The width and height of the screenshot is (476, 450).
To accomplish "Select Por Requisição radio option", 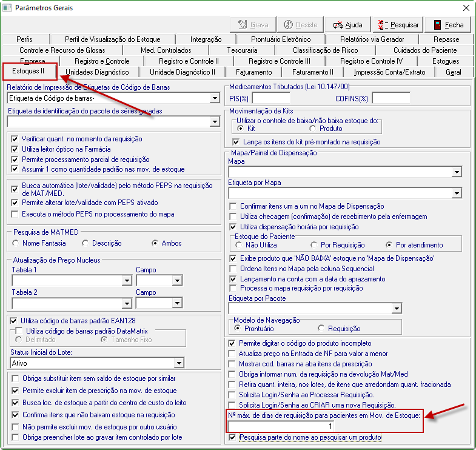I will [x=313, y=245].
